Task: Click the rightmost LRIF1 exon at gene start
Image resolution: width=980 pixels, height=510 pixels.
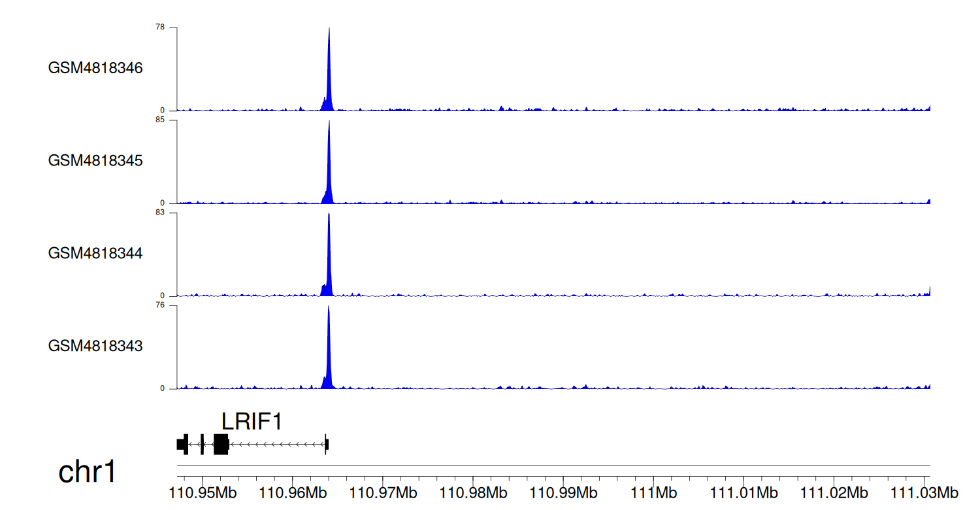Action: pyautogui.click(x=327, y=444)
